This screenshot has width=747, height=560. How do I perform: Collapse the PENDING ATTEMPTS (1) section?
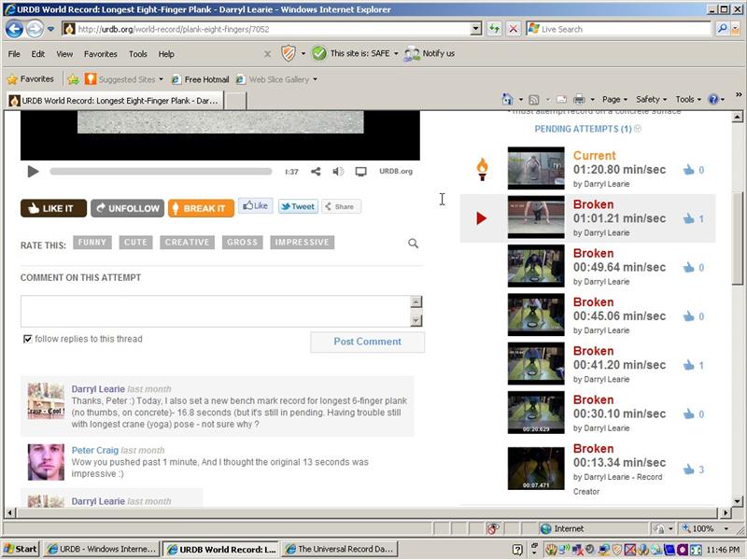[x=638, y=129]
